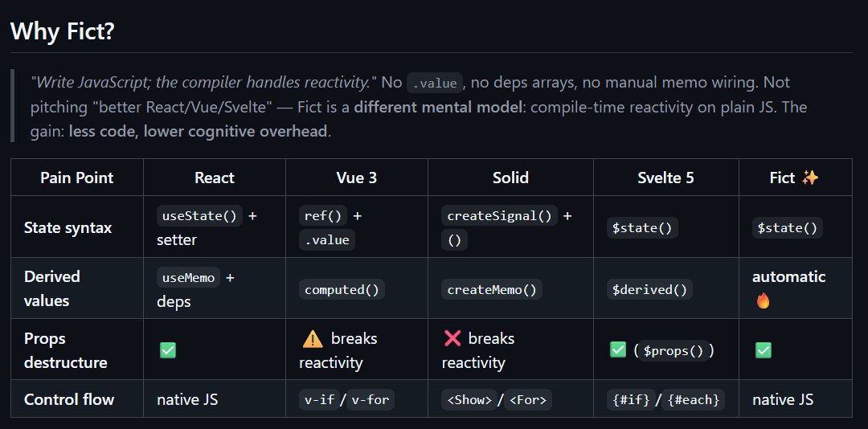Click 'deps' text in React Derived cell
Screen dimensions: 868x429
click(174, 302)
